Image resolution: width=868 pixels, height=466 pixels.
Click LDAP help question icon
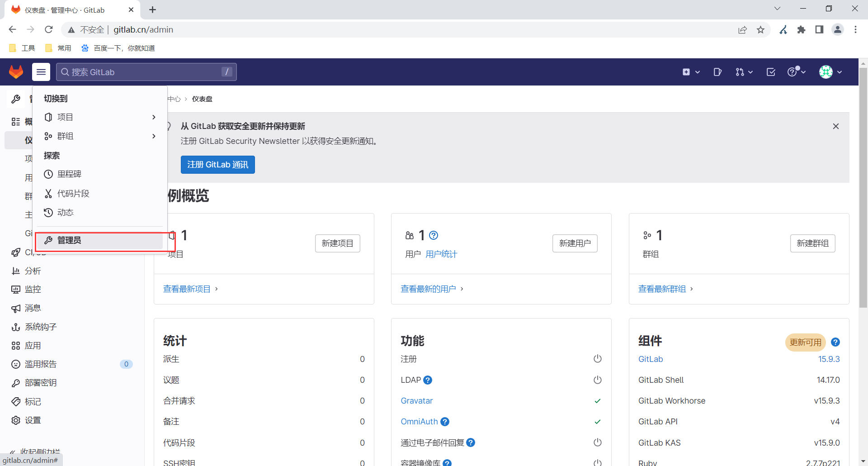pyautogui.click(x=428, y=380)
